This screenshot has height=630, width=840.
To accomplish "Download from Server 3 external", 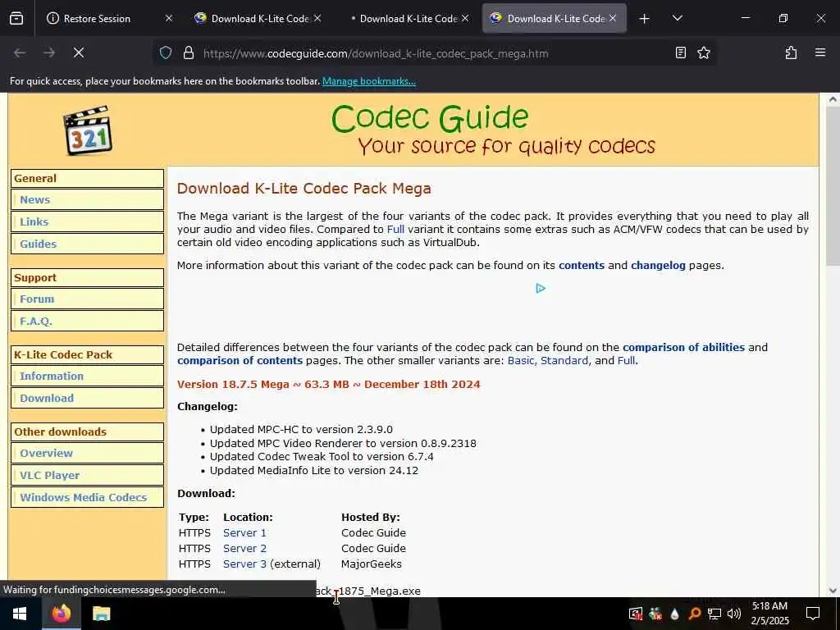I will click(x=244, y=564).
